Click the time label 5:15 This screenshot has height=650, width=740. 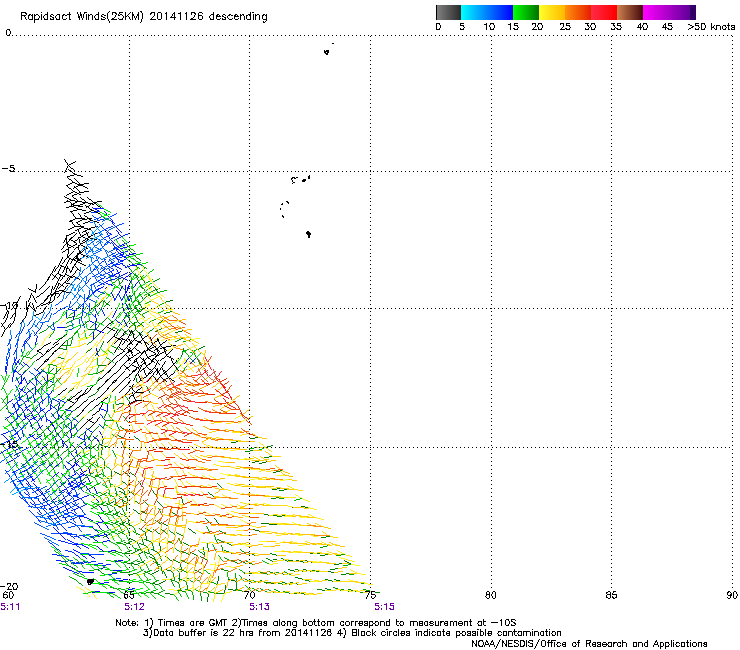[x=385, y=607]
